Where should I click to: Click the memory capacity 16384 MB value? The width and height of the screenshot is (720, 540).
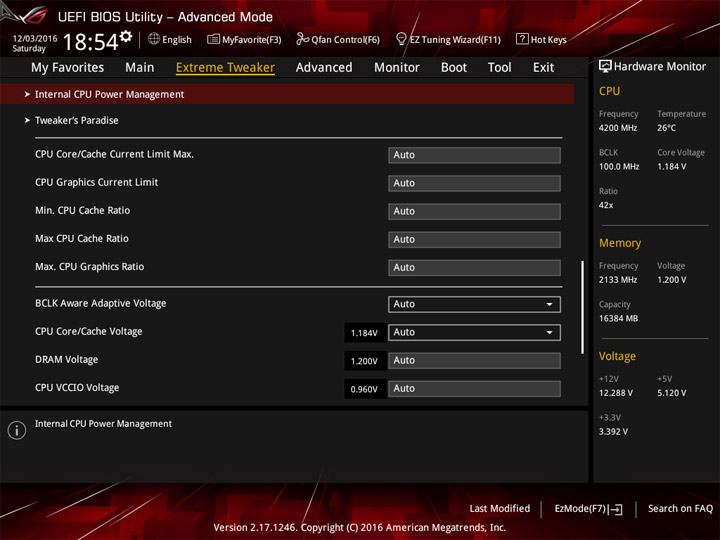click(x=618, y=318)
